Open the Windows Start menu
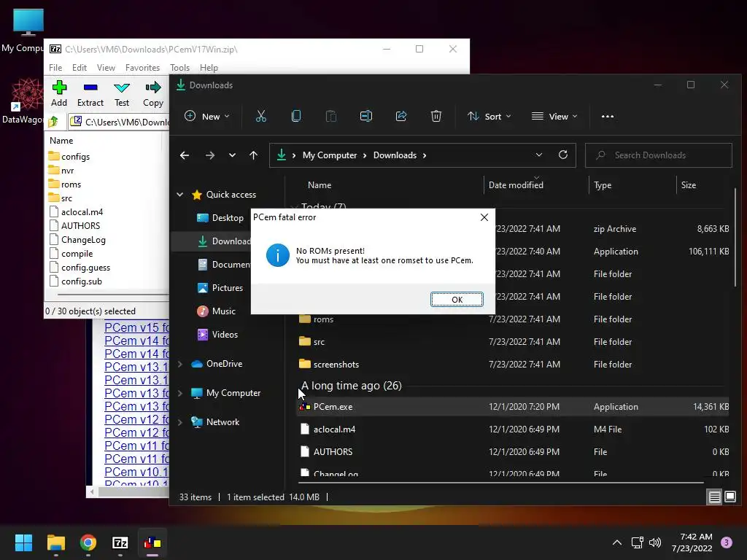The width and height of the screenshot is (747, 560). (23, 542)
